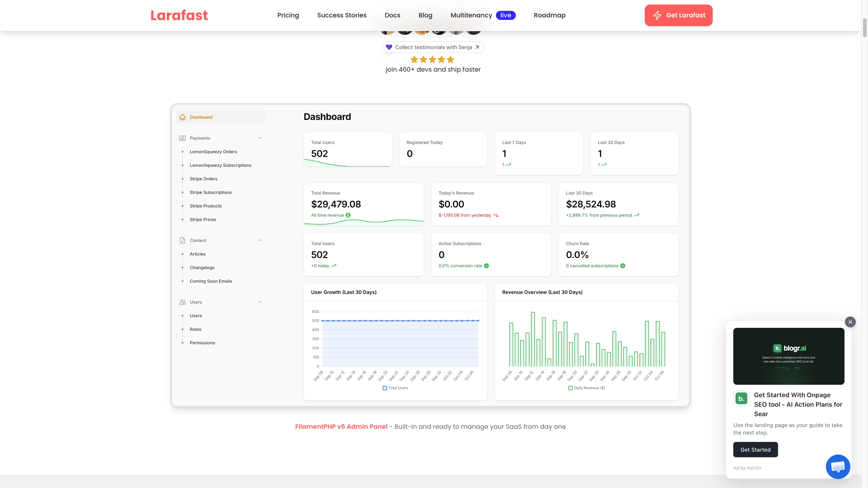Click the page vertical scrollbar thumb
The height and width of the screenshot is (488, 868).
tap(865, 28)
